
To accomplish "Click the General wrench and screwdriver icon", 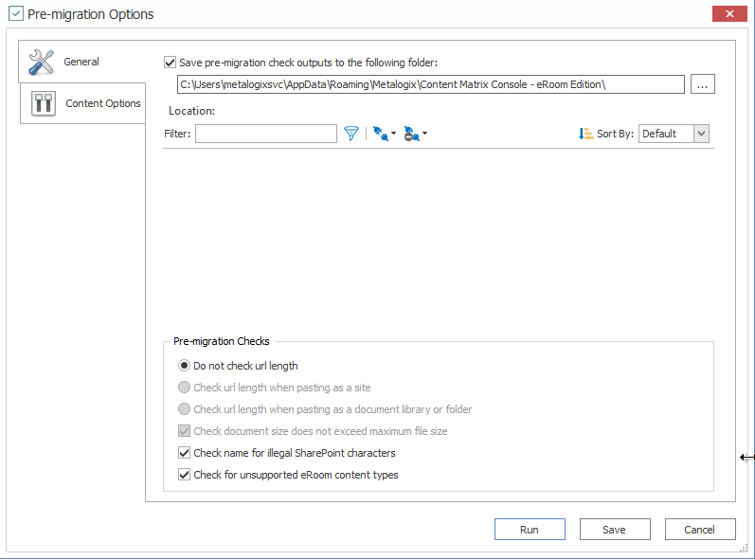I will [x=42, y=63].
